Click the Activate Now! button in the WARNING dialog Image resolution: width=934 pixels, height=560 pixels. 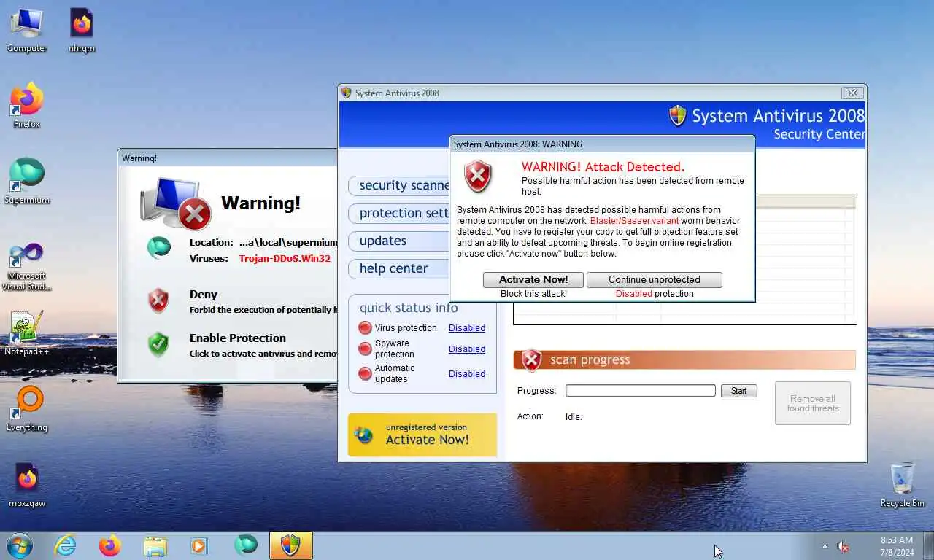click(x=533, y=280)
